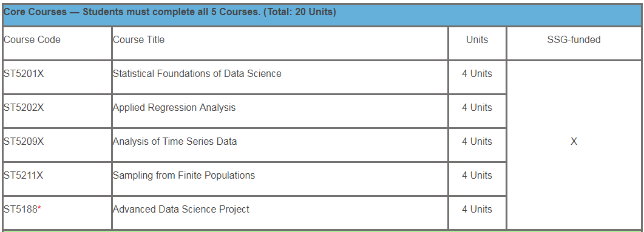644x232 pixels.
Task: Click the ST5188 course code
Action: pyautogui.click(x=21, y=209)
